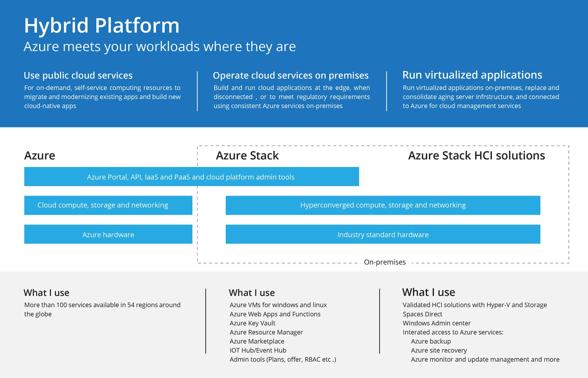The height and width of the screenshot is (378, 588).
Task: Select the 'Run virtualized applications' heading
Action: [472, 75]
